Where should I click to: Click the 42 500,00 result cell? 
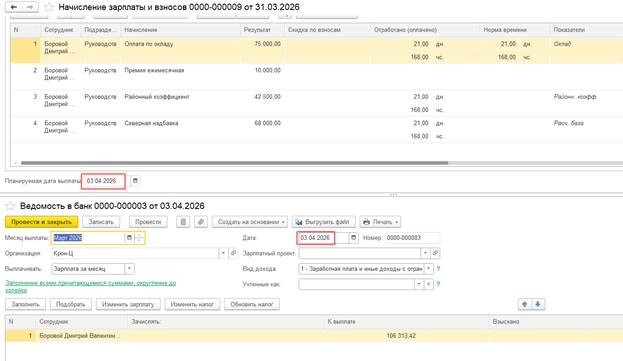[x=263, y=97]
